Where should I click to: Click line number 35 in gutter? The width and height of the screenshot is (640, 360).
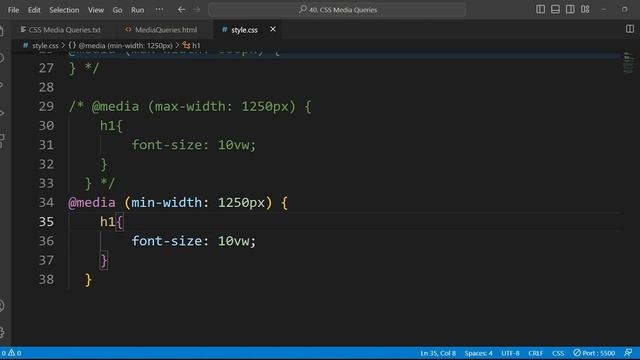[46, 222]
